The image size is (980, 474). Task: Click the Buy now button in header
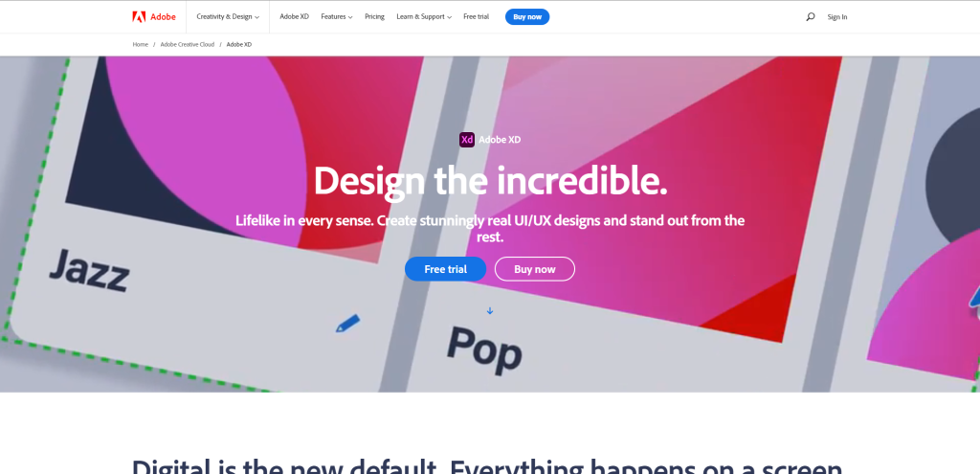[x=527, y=17]
